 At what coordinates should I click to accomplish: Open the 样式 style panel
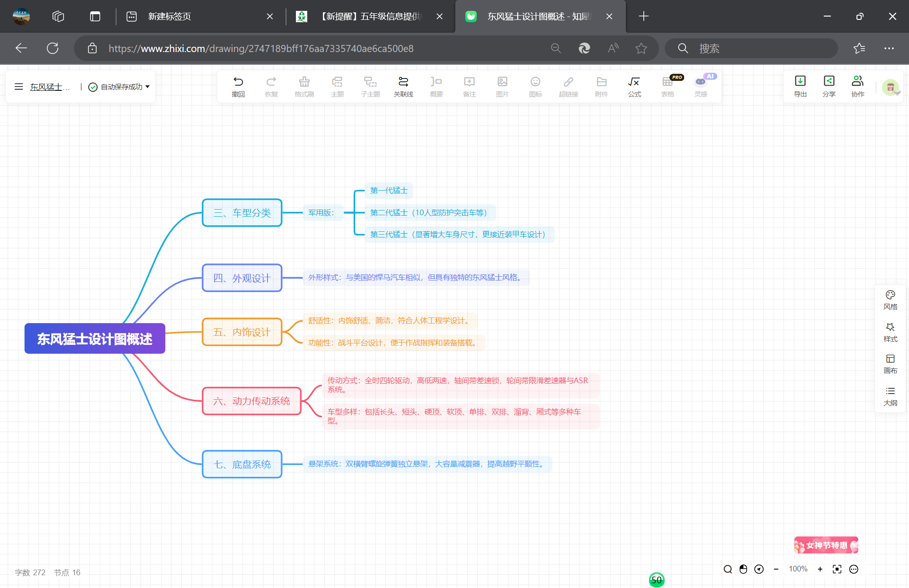tap(890, 333)
